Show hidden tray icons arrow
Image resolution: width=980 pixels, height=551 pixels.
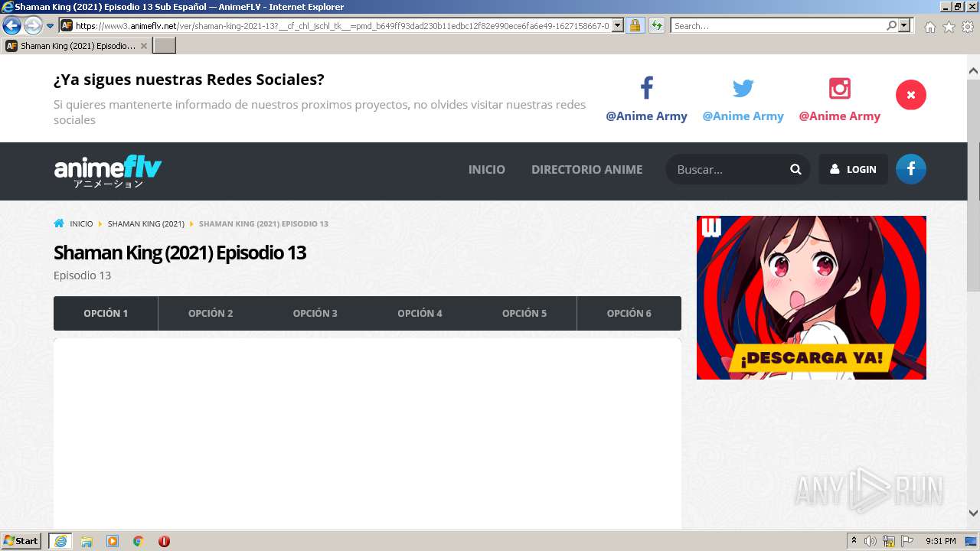tap(854, 541)
